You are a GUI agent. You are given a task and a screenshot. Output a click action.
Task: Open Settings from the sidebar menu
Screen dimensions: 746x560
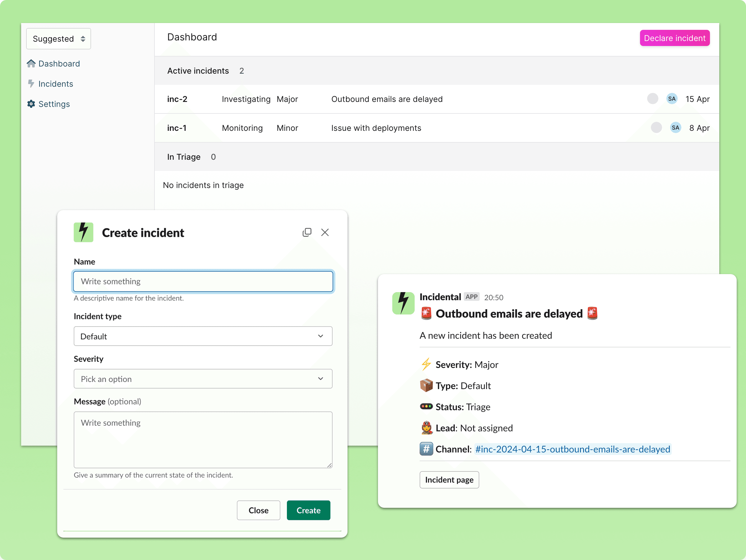coord(54,104)
